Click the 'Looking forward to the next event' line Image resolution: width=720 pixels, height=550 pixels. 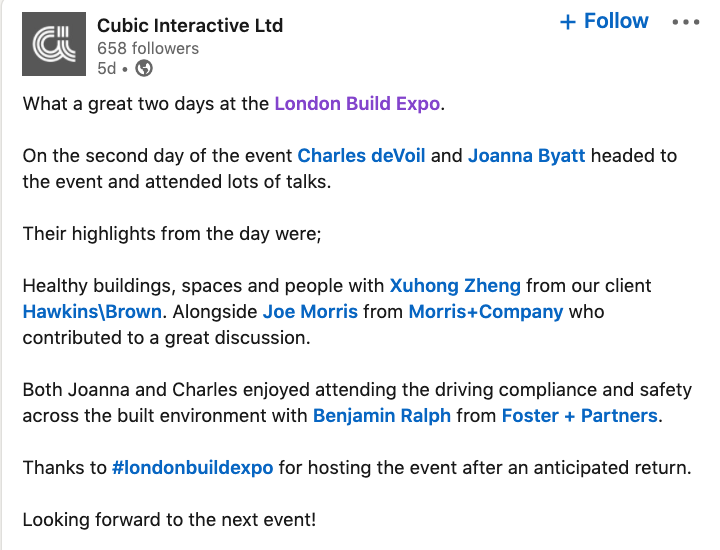169,520
